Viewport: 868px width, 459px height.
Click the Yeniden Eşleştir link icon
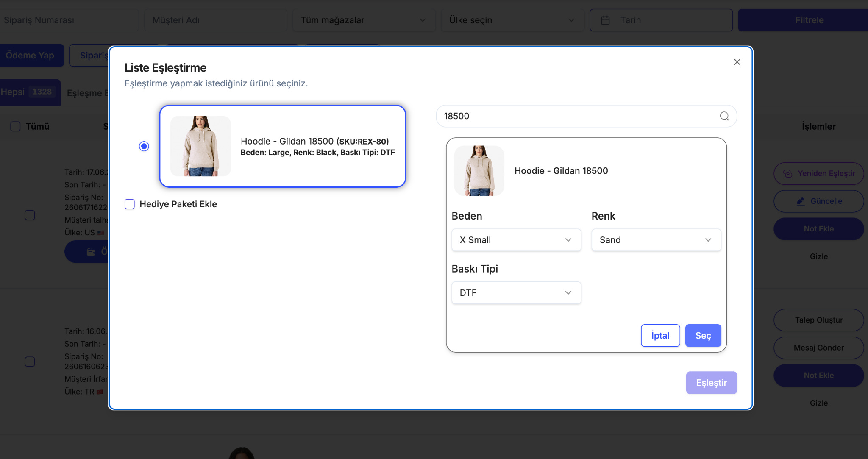788,173
